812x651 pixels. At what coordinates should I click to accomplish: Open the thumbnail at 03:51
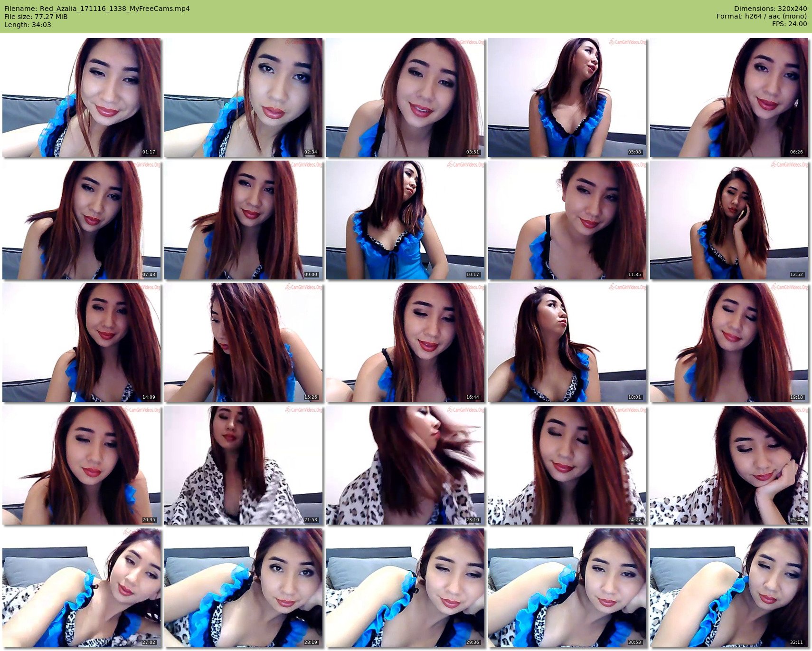pyautogui.click(x=405, y=97)
